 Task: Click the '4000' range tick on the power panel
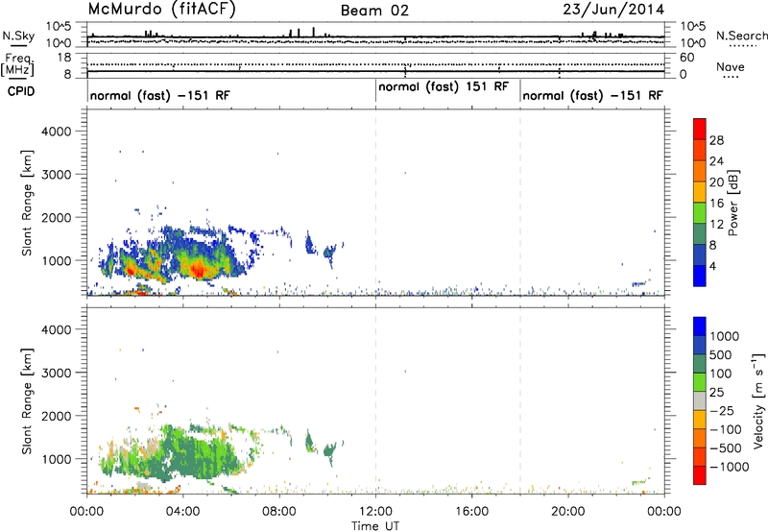pos(57,132)
